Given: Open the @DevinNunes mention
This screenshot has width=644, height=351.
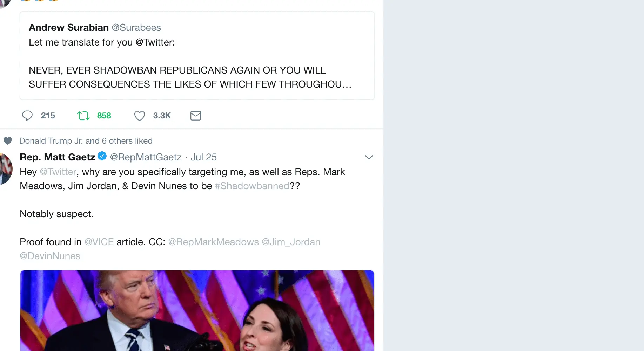Looking at the screenshot, I should pos(50,256).
